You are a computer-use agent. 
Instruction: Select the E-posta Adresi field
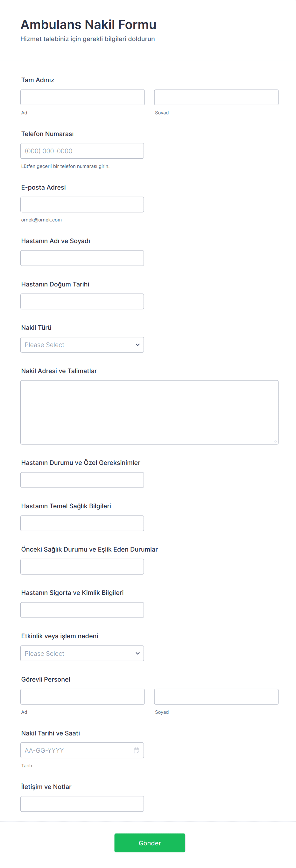[x=82, y=205]
